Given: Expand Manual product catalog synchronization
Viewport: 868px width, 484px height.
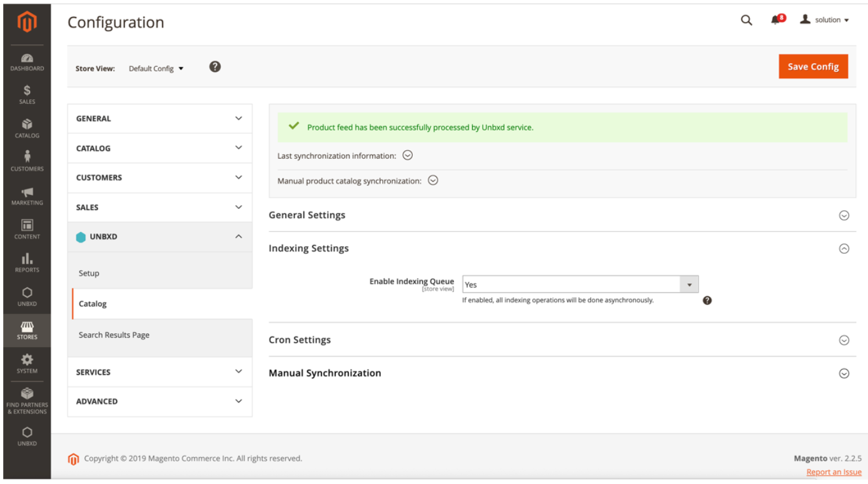Looking at the screenshot, I should pyautogui.click(x=433, y=180).
